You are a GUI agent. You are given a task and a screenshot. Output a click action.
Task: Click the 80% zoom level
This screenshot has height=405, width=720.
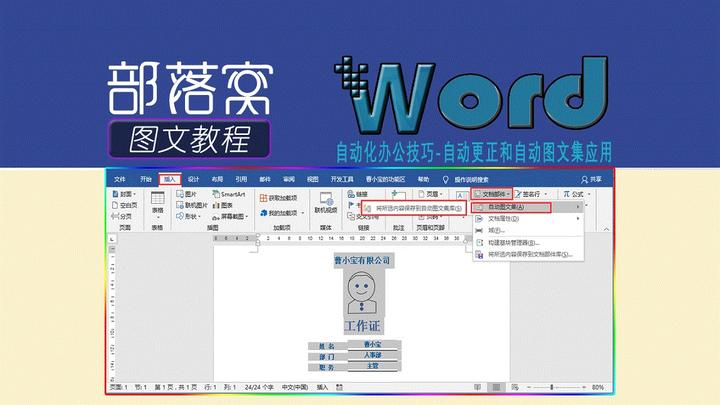[598, 388]
